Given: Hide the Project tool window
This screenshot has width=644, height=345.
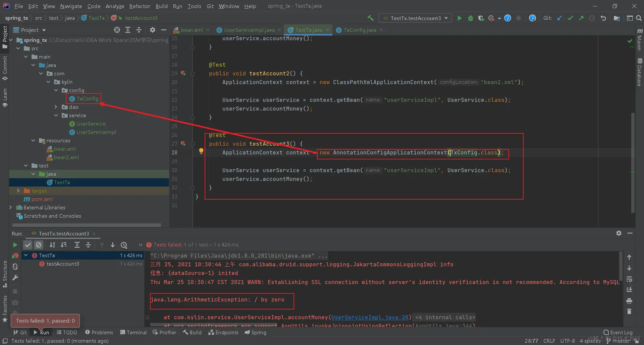Looking at the screenshot, I should pyautogui.click(x=164, y=30).
